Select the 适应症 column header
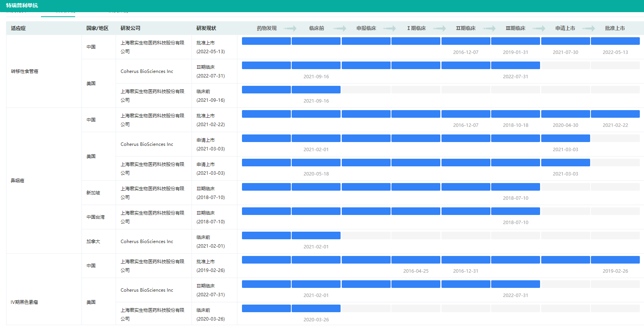The height and width of the screenshot is (327, 644). 19,28
